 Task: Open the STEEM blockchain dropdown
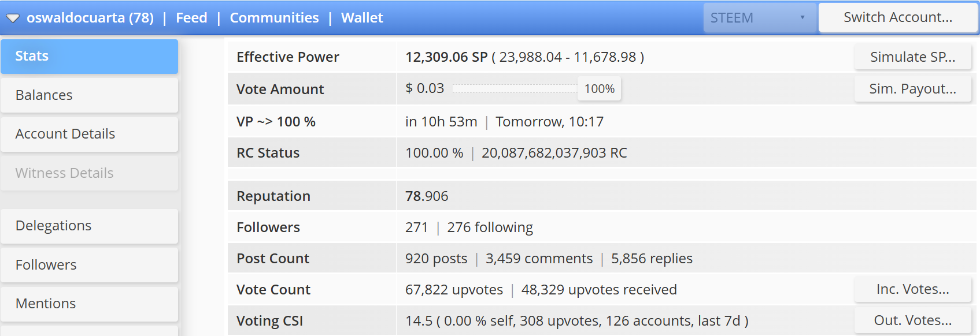[760, 18]
